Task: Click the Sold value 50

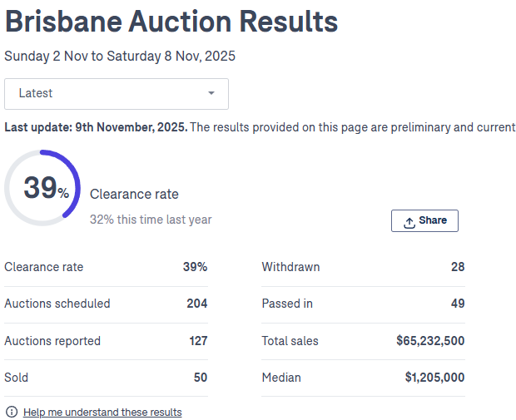Action: coord(200,377)
